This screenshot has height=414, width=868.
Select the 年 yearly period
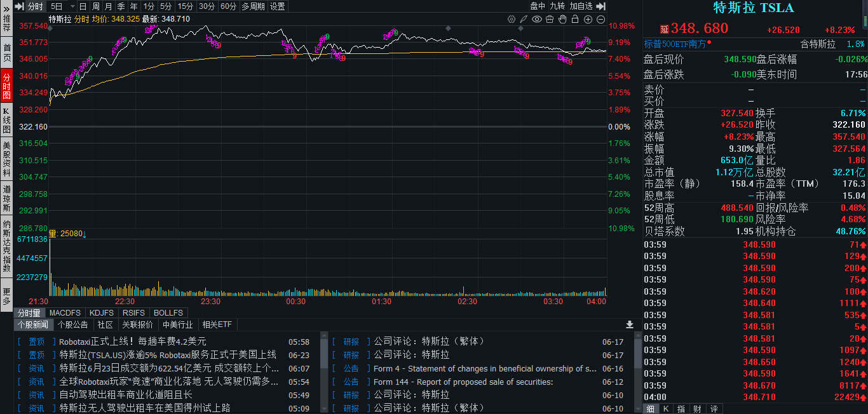(x=134, y=6)
